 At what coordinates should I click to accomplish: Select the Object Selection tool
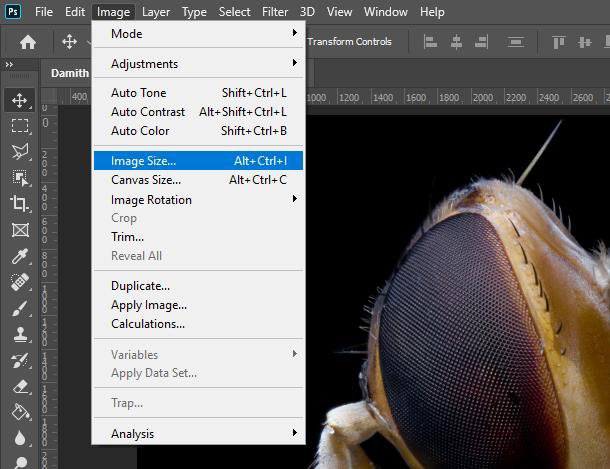19,178
